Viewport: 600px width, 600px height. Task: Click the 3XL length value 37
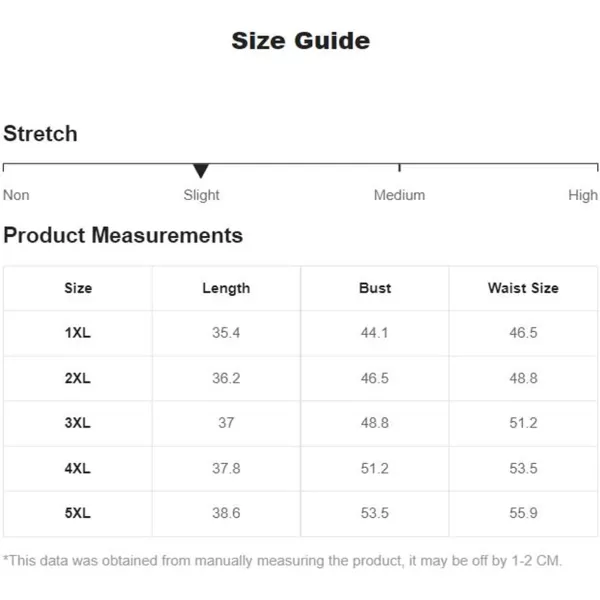[x=226, y=423]
